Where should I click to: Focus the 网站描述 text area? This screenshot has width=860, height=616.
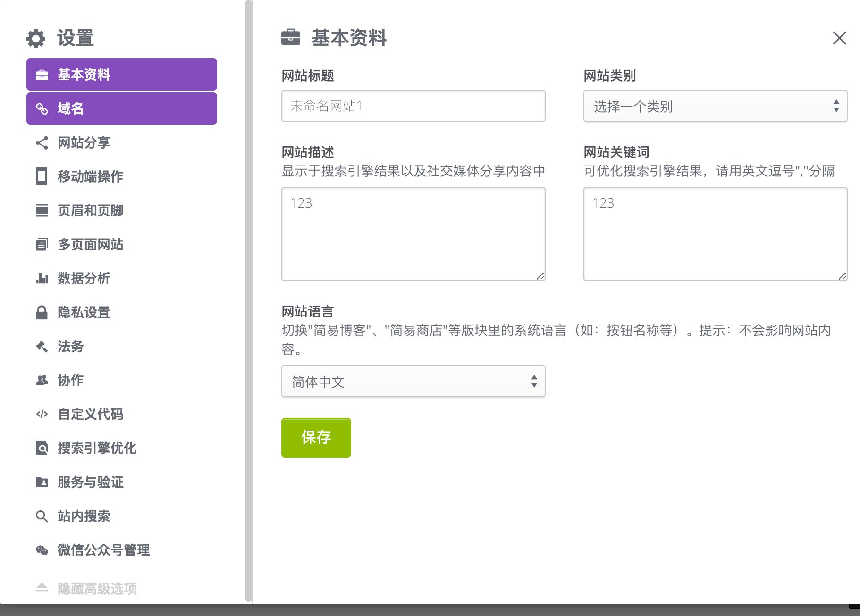tap(413, 234)
